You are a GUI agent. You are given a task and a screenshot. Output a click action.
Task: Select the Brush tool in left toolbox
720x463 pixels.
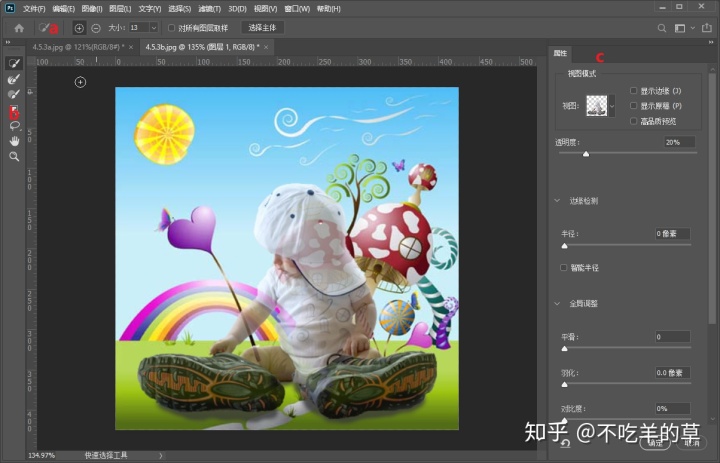pyautogui.click(x=14, y=95)
